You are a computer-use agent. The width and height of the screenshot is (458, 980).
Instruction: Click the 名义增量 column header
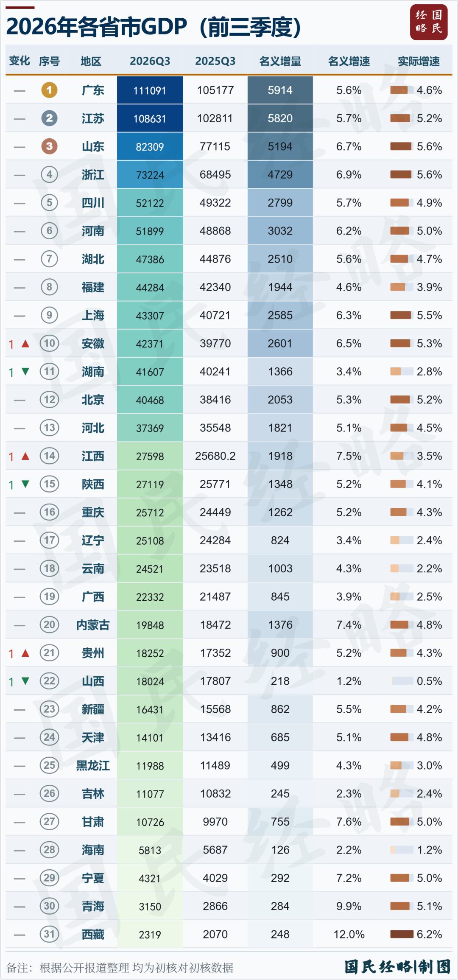pyautogui.click(x=280, y=62)
